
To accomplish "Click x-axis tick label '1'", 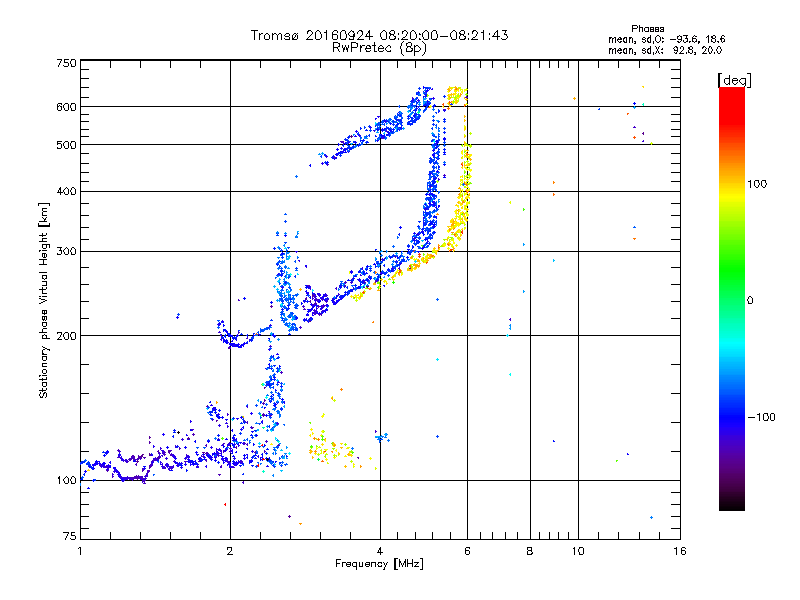I will coord(80,551).
